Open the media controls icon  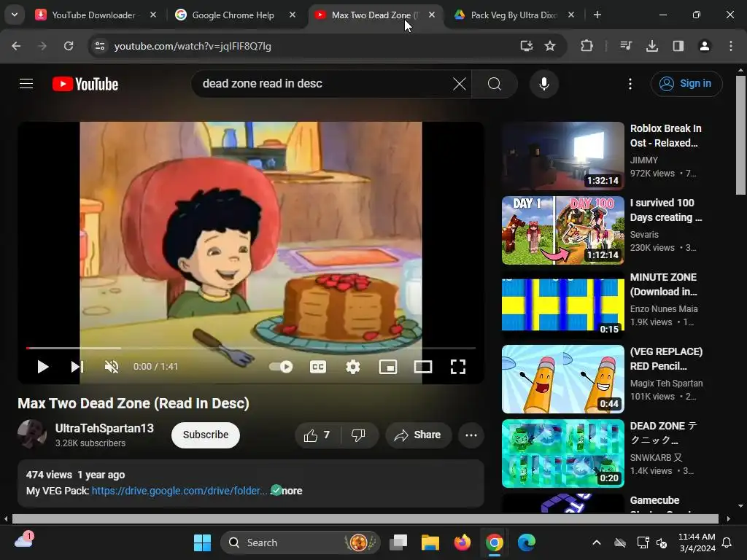[x=626, y=46]
